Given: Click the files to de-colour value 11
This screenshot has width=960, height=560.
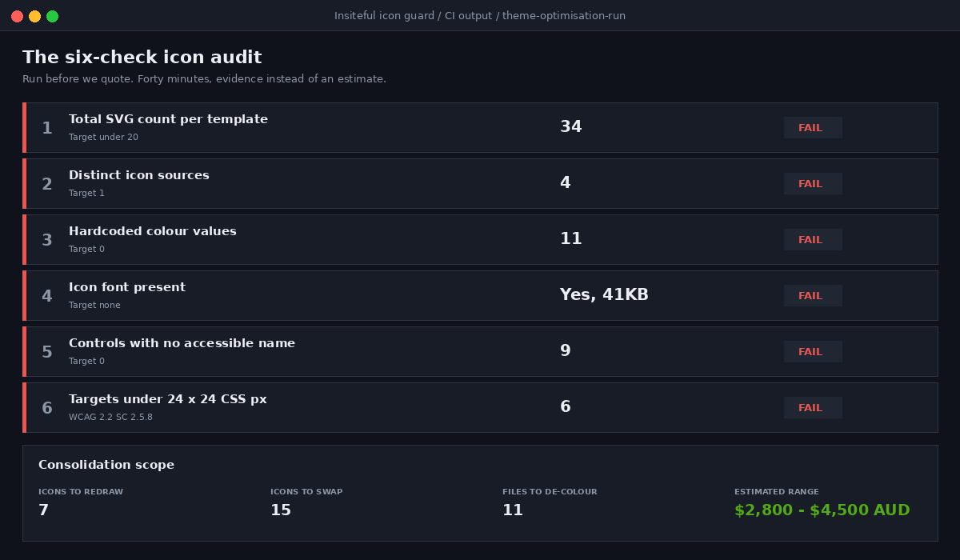Looking at the screenshot, I should (513, 510).
